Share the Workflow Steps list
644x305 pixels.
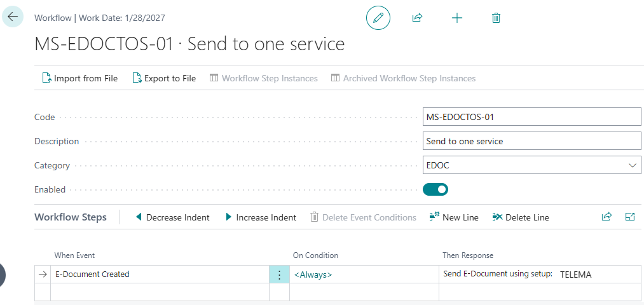606,217
